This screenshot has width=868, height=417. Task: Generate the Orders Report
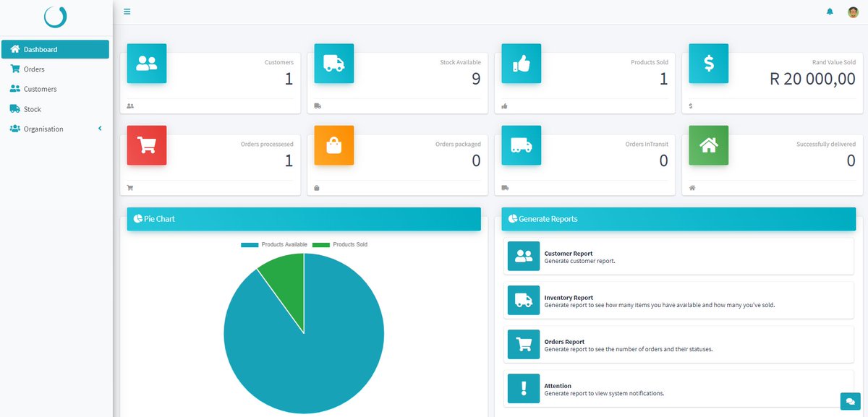click(678, 345)
